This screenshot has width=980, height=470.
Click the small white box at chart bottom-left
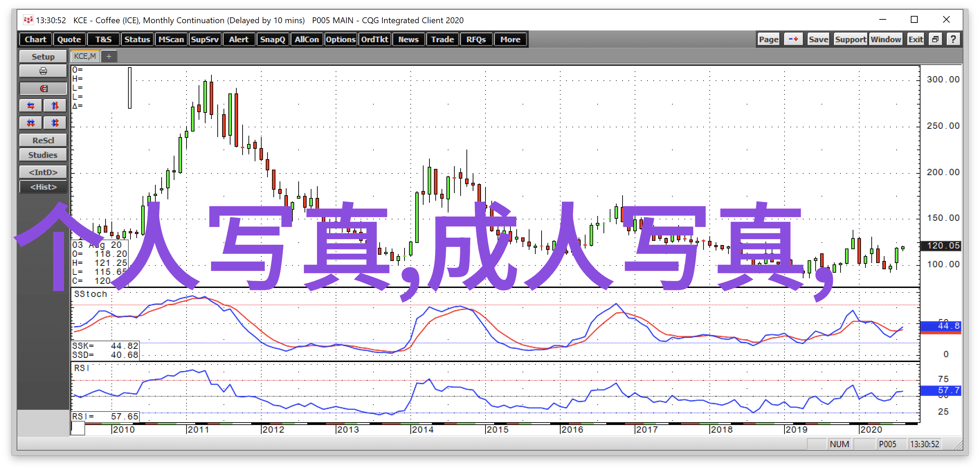[78, 428]
